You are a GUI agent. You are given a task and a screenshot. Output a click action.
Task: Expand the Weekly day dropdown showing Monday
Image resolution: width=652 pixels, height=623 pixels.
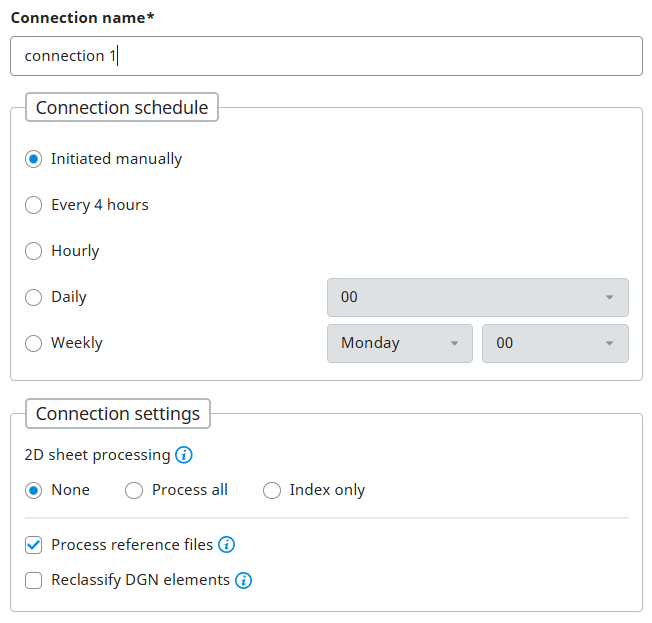(x=399, y=343)
